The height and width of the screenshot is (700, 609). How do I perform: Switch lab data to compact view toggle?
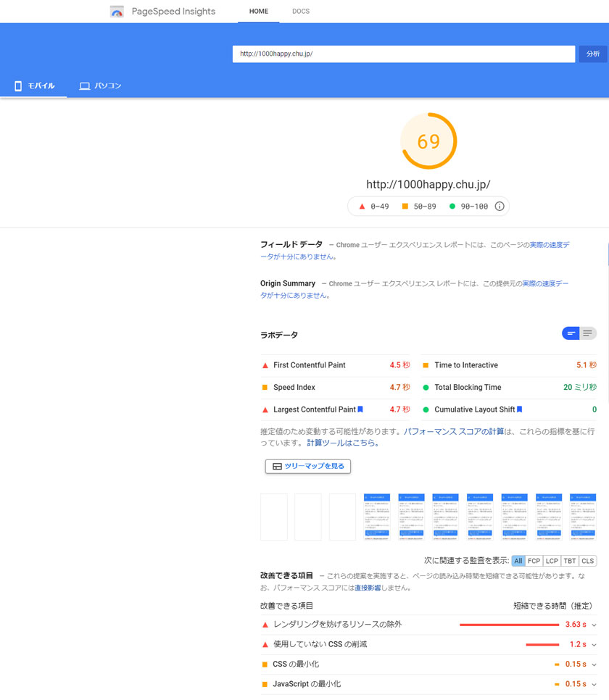(x=571, y=333)
